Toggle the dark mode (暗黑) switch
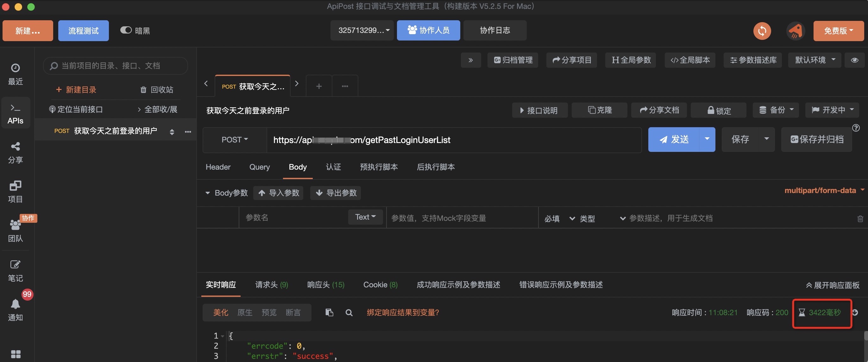Viewport: 868px width, 362px height. [x=126, y=30]
